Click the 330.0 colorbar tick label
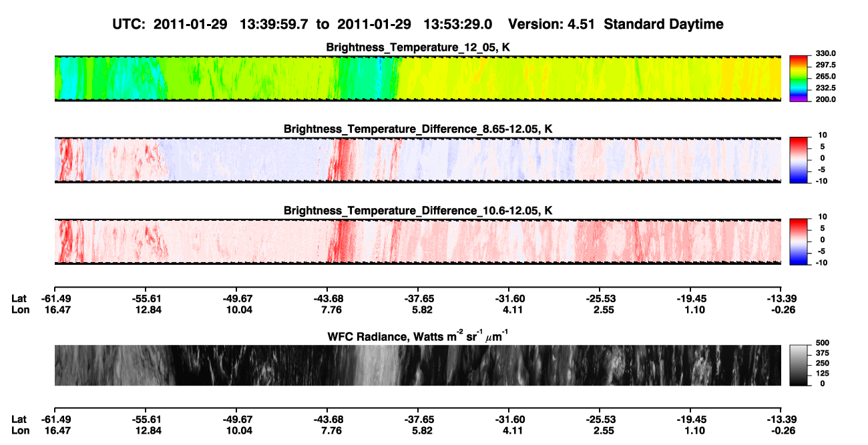The height and width of the screenshot is (445, 868). 825,53
